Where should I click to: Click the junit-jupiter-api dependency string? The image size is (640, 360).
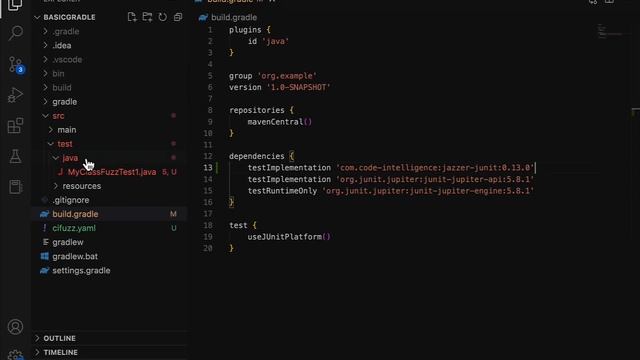pos(435,179)
